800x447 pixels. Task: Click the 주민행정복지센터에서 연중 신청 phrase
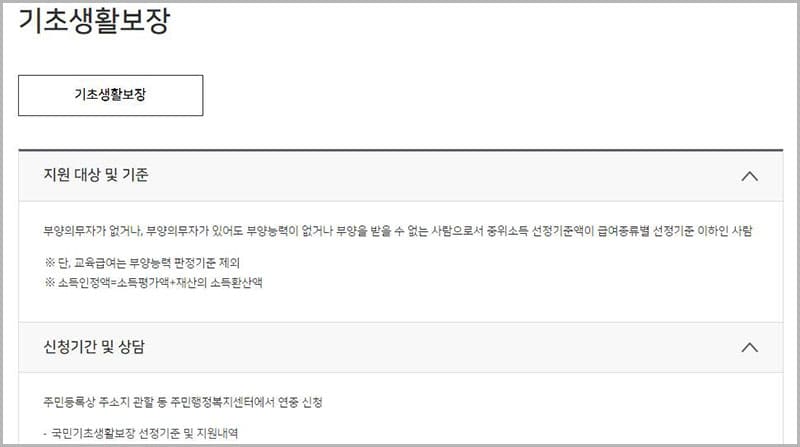tap(246, 402)
